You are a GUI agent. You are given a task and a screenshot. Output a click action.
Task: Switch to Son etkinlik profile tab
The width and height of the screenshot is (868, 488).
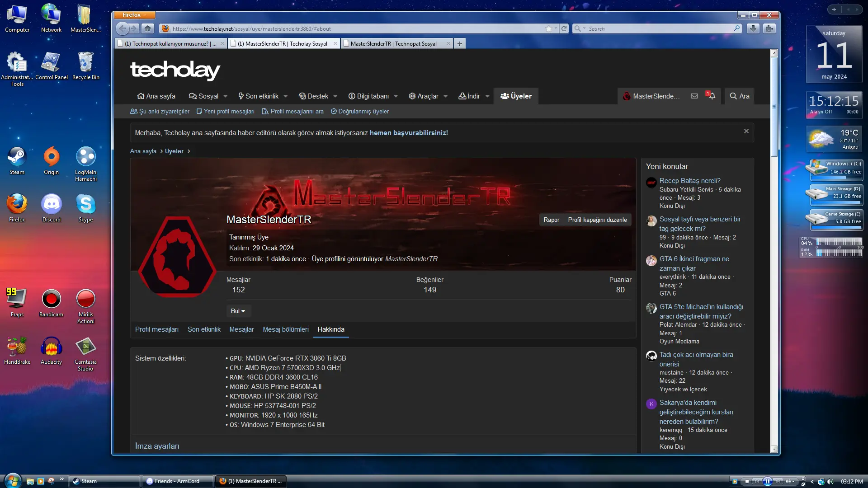pyautogui.click(x=204, y=329)
